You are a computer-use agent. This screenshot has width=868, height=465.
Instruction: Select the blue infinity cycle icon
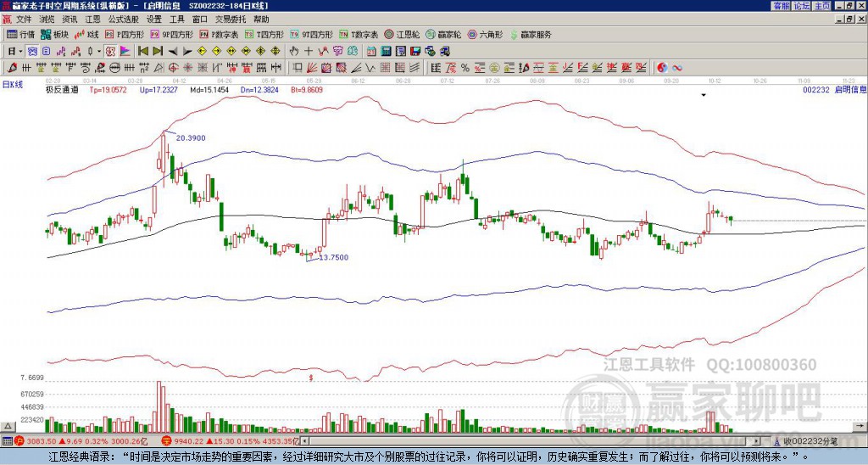[677, 68]
